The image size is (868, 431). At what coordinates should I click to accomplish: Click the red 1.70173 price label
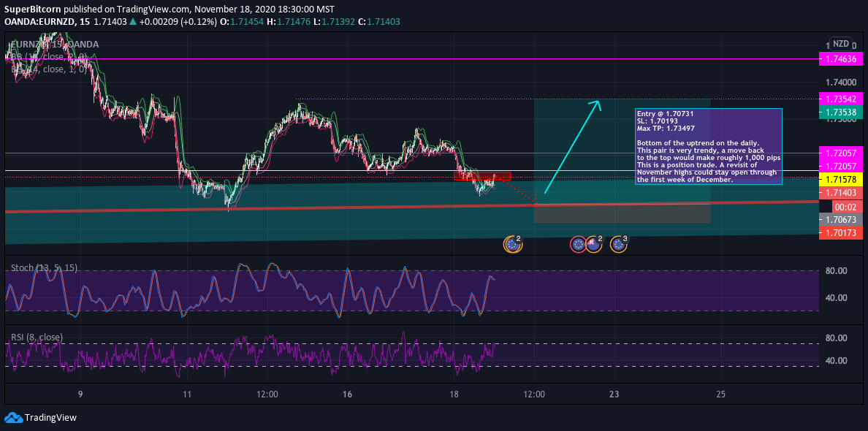[840, 233]
